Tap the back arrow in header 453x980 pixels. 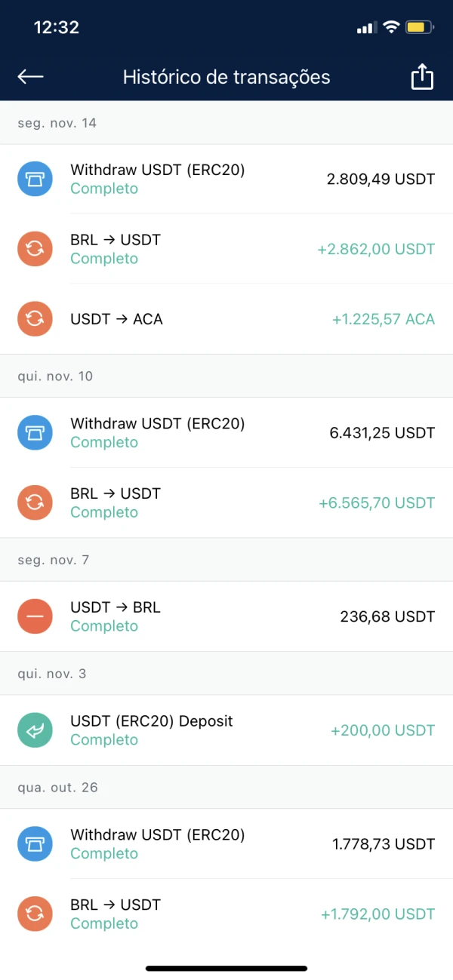(30, 76)
